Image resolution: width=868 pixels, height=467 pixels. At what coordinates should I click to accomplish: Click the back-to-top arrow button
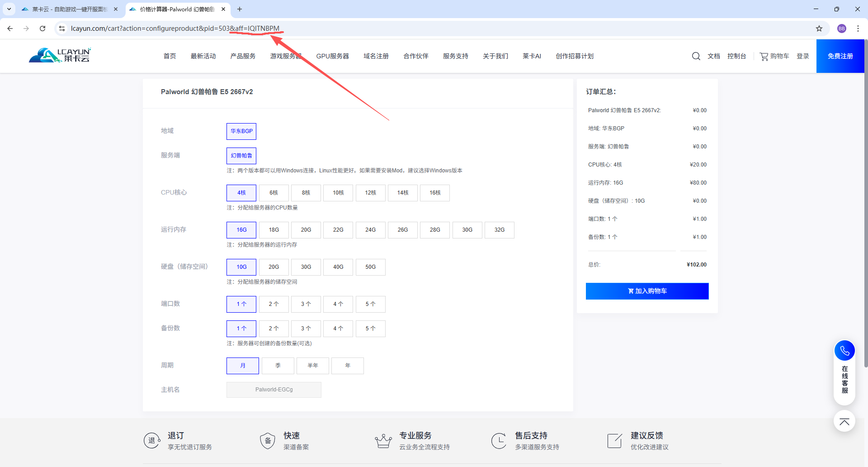click(844, 421)
